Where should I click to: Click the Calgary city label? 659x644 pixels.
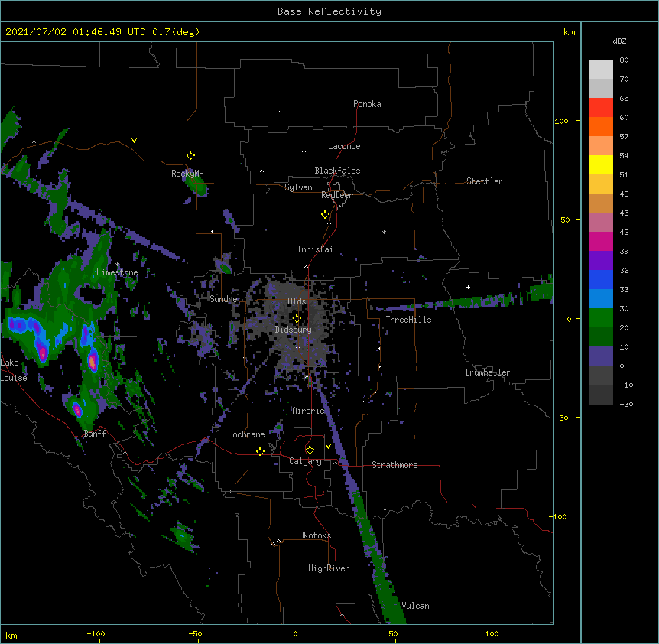305,461
